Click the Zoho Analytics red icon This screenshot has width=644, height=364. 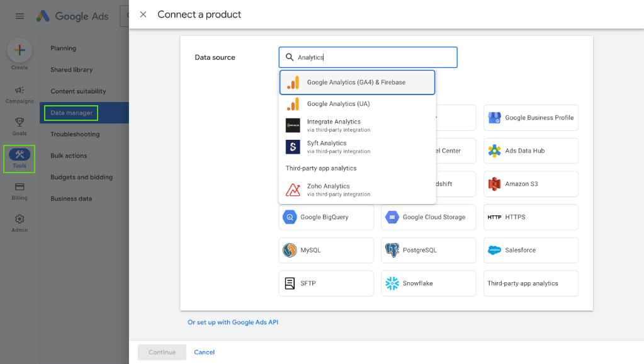(293, 190)
